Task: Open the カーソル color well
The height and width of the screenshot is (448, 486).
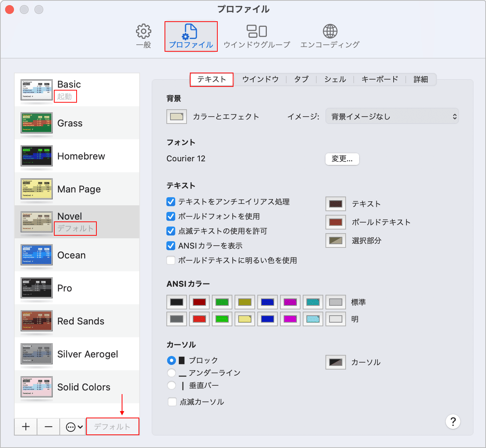Action: point(336,362)
